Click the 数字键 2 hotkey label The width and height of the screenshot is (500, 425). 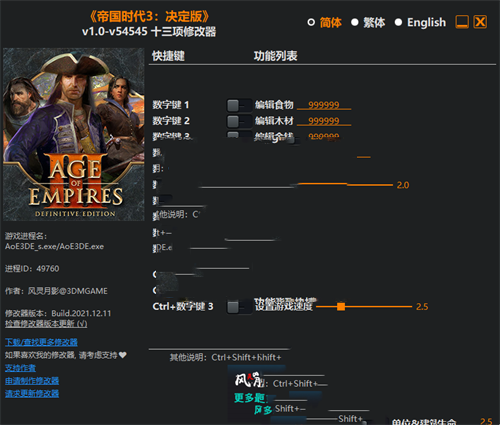(171, 121)
